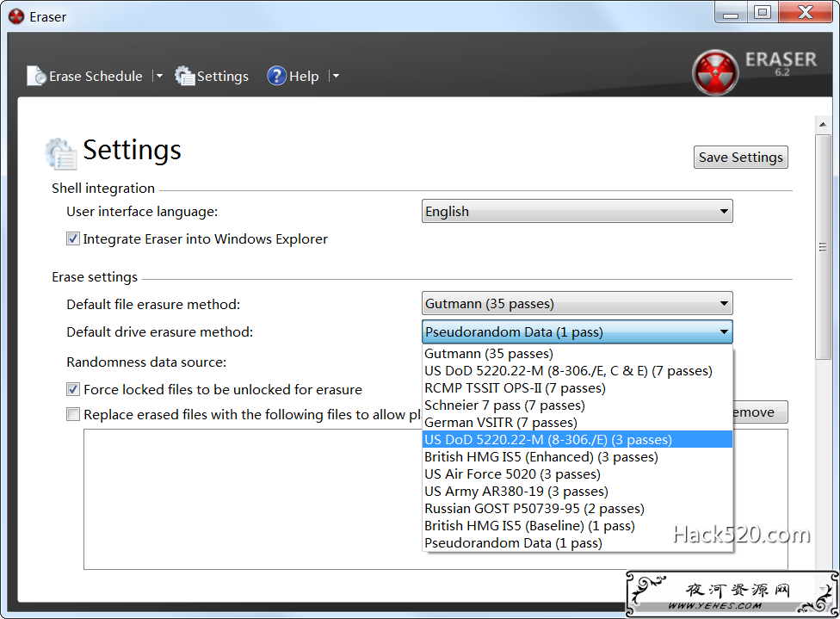Select Gutmann (35 passes) from list
The height and width of the screenshot is (619, 840).
[x=577, y=354]
